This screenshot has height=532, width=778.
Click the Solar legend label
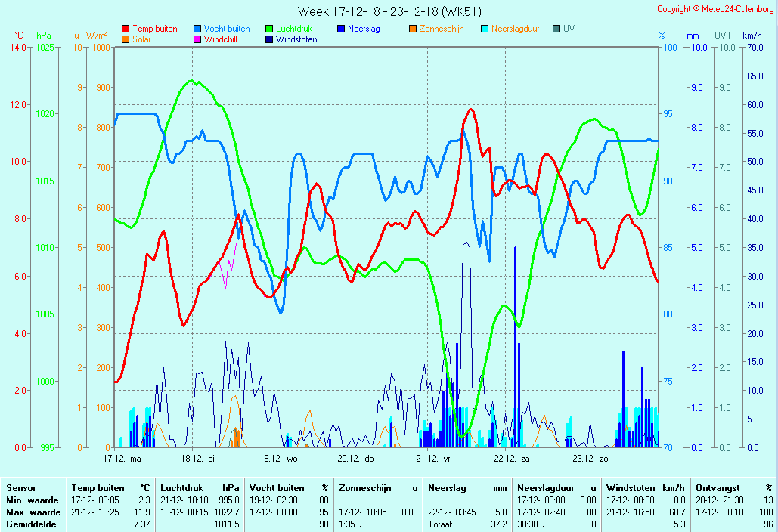(141, 39)
